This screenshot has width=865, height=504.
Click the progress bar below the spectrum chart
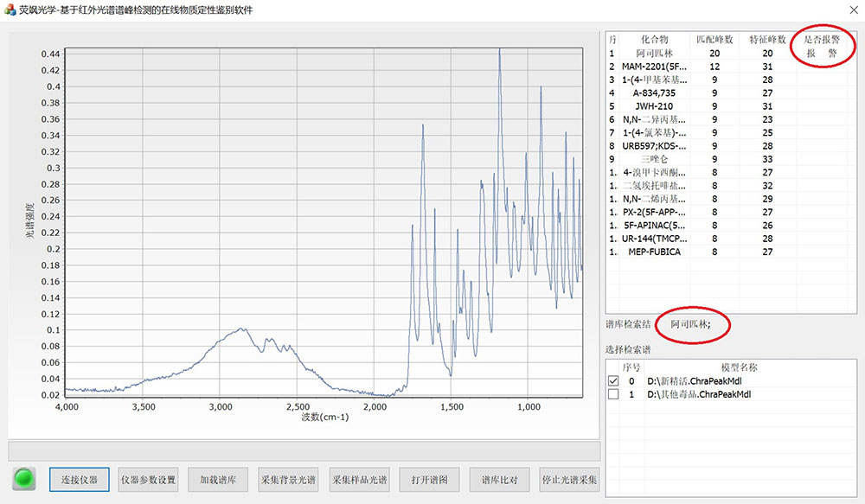[304, 450]
